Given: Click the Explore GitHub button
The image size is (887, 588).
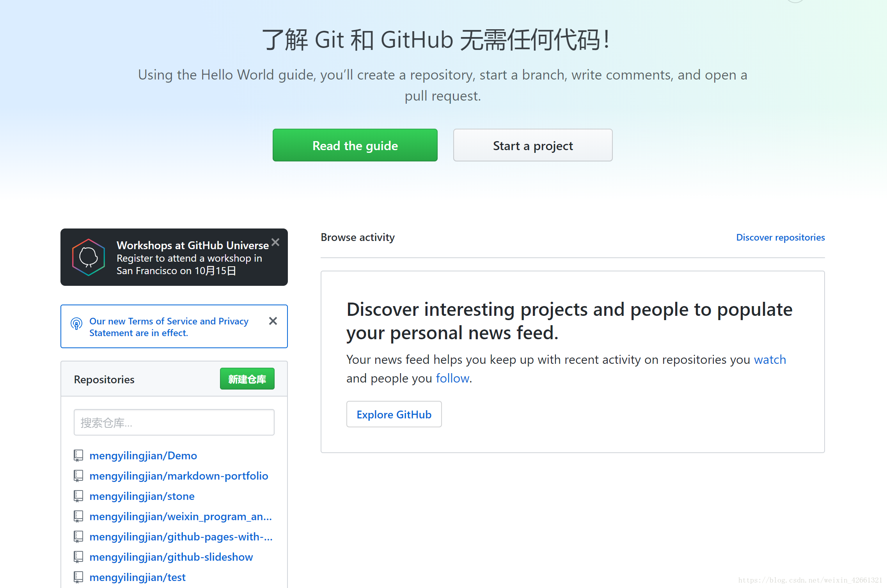Looking at the screenshot, I should click(x=394, y=414).
